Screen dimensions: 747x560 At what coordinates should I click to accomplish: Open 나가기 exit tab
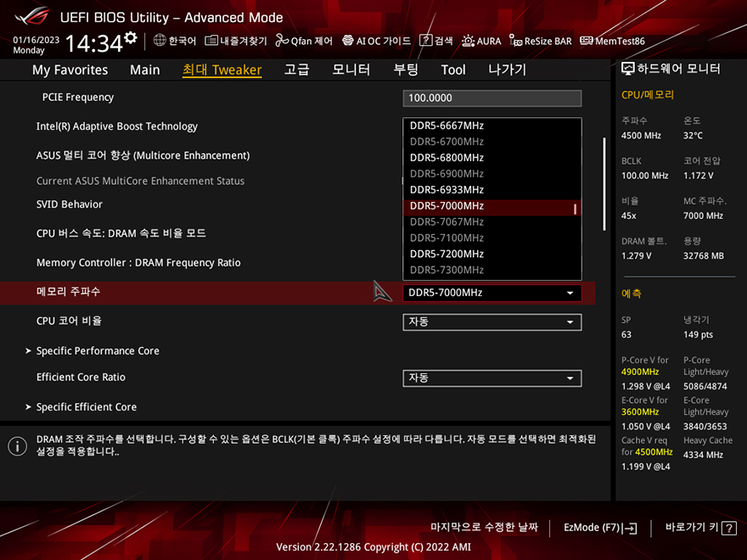coord(508,70)
